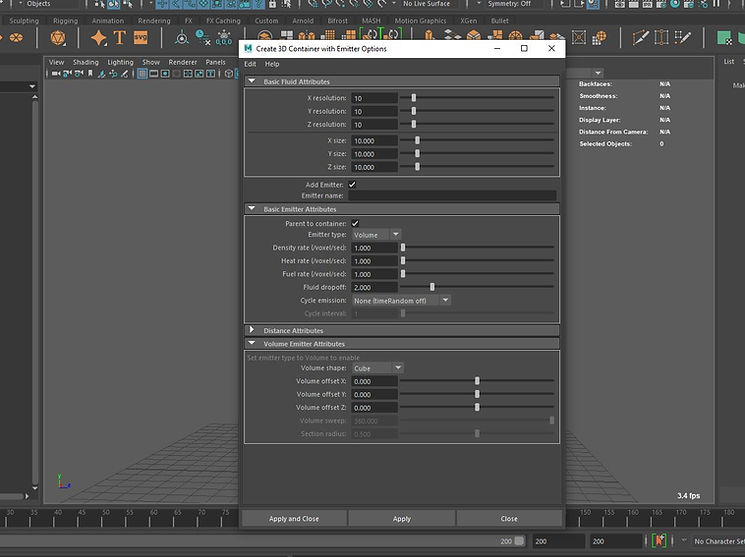The width and height of the screenshot is (745, 557).
Task: Click the lock selection icon in status line
Action: 272,4
